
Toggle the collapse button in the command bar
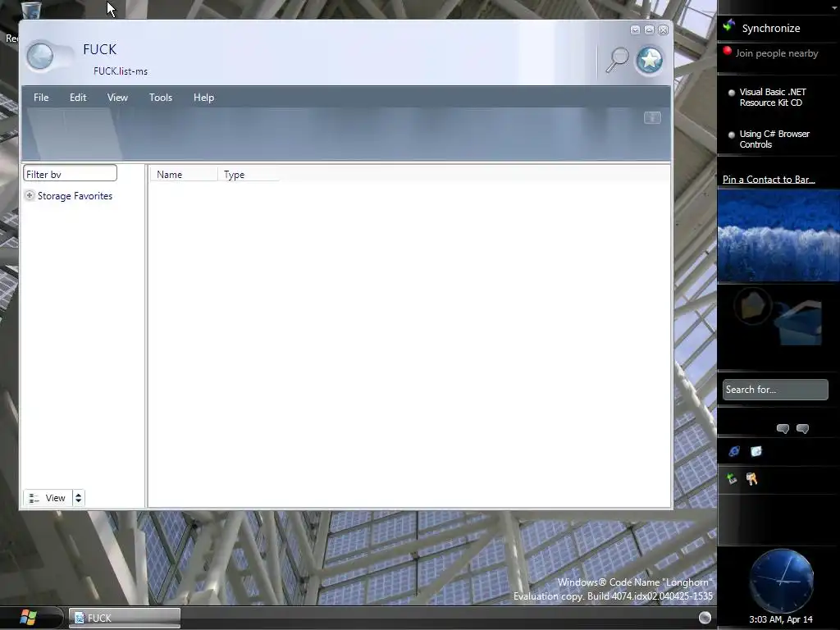[652, 117]
